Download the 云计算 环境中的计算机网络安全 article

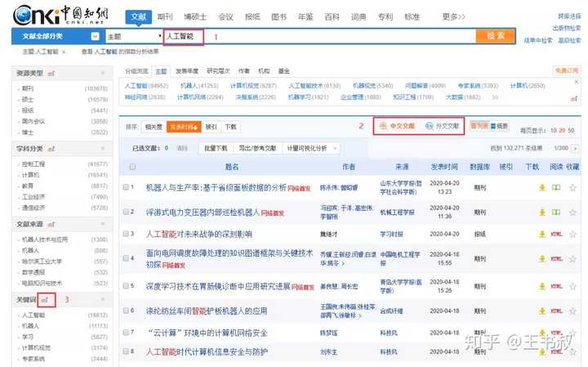pyautogui.click(x=541, y=333)
